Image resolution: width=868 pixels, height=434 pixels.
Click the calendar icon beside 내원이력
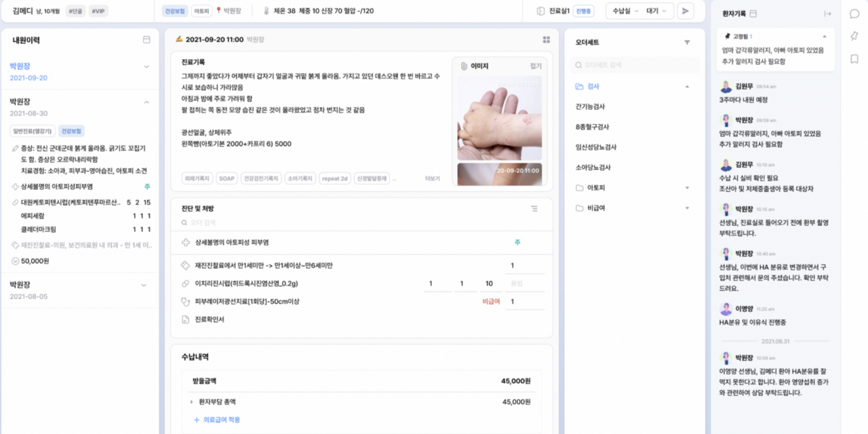146,40
